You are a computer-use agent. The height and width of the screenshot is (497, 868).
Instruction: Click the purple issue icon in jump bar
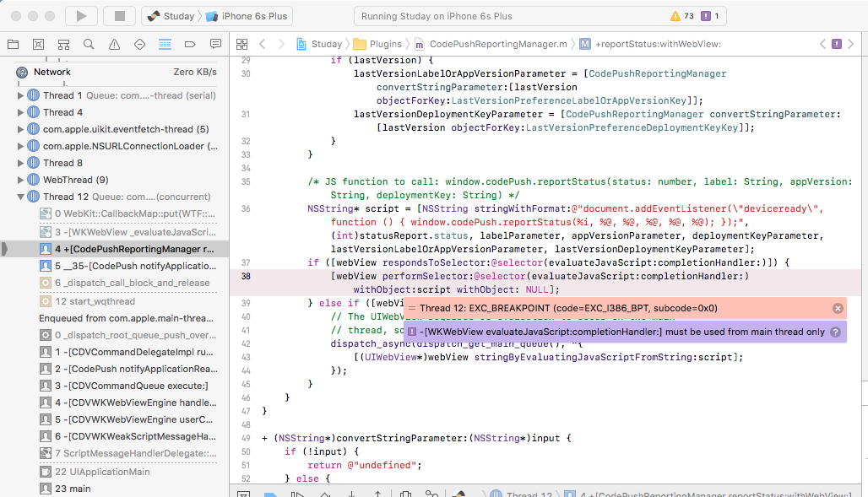pyautogui.click(x=837, y=44)
